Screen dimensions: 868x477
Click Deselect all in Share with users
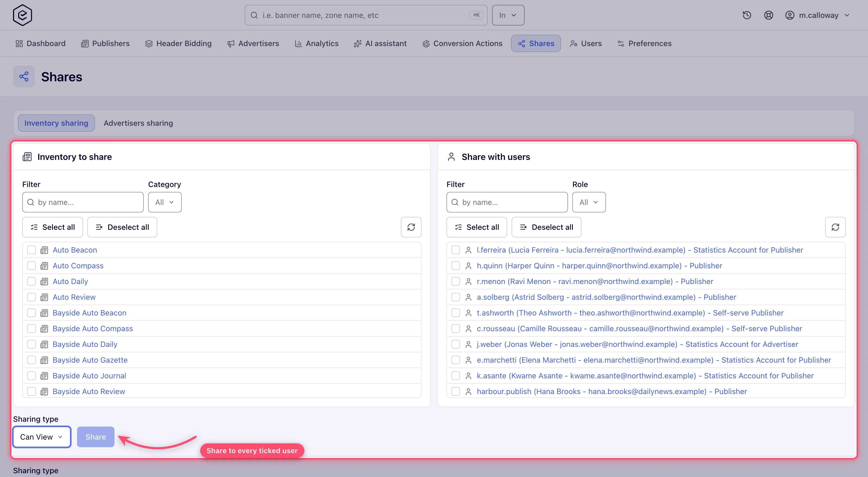(x=546, y=227)
